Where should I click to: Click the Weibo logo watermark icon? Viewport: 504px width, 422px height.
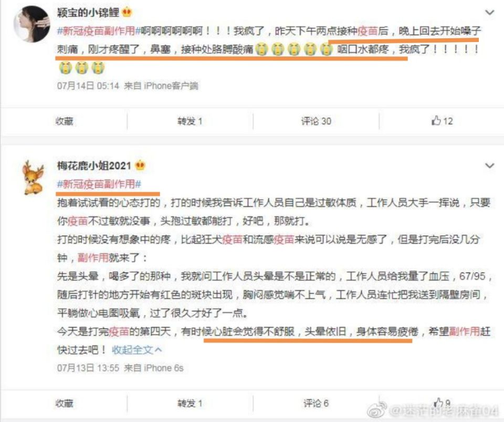coord(377,410)
